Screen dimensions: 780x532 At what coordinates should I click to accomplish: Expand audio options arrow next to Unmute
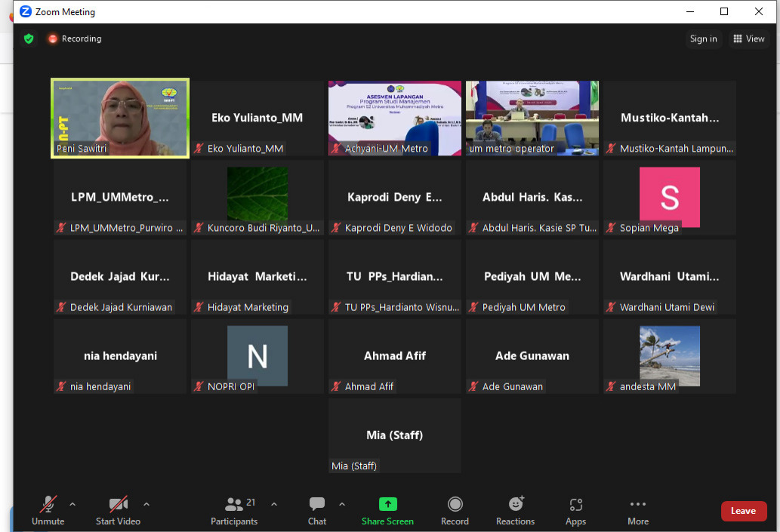pos(72,504)
